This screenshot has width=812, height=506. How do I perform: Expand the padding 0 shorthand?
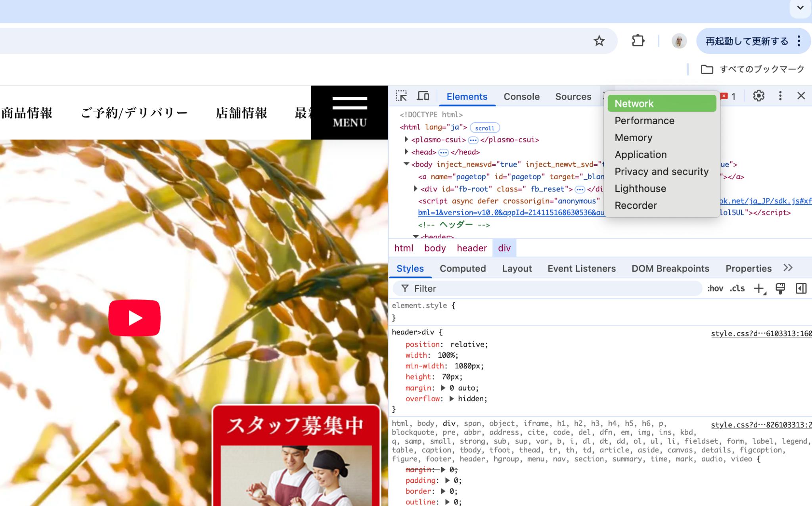tap(447, 480)
